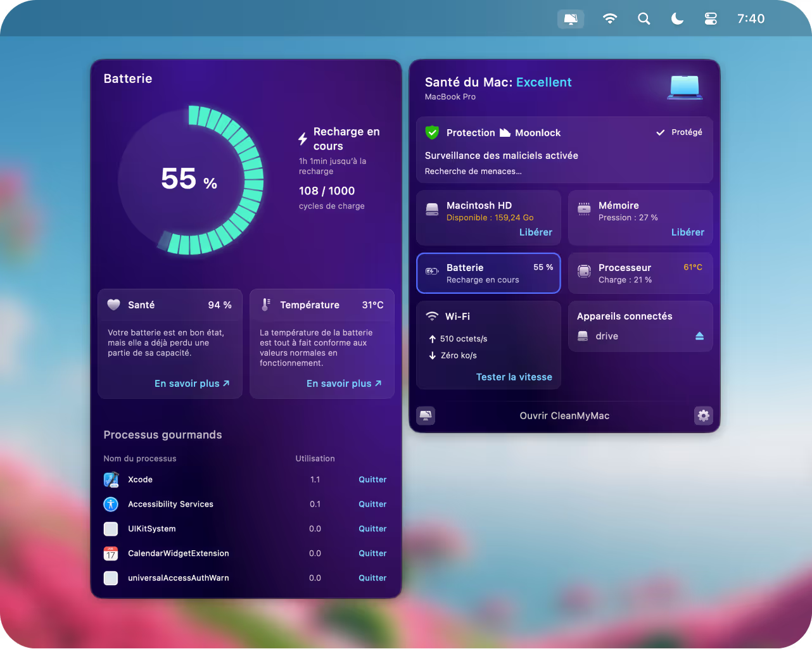Toggle the Focus moon icon in menu bar
The width and height of the screenshot is (812, 649).
coord(677,19)
